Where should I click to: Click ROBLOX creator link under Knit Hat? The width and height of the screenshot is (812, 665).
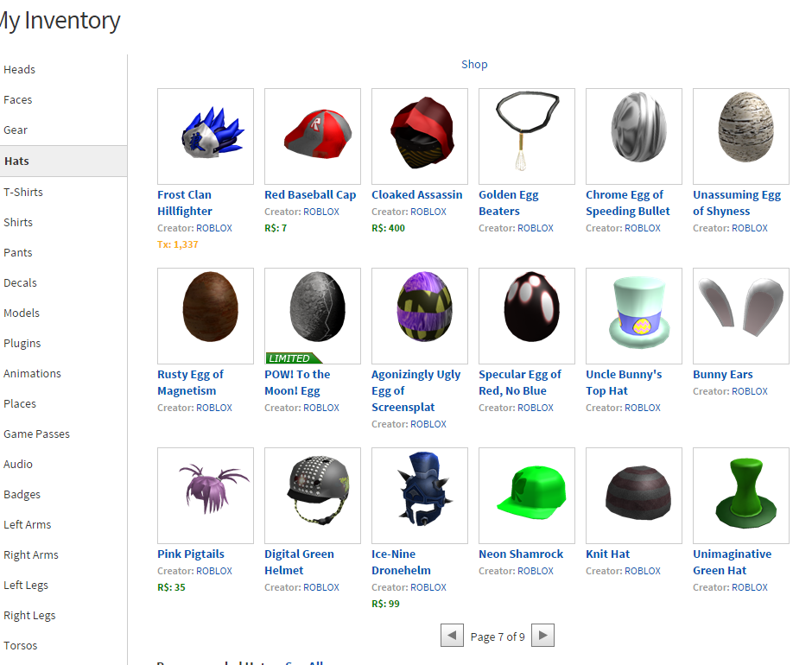click(643, 571)
